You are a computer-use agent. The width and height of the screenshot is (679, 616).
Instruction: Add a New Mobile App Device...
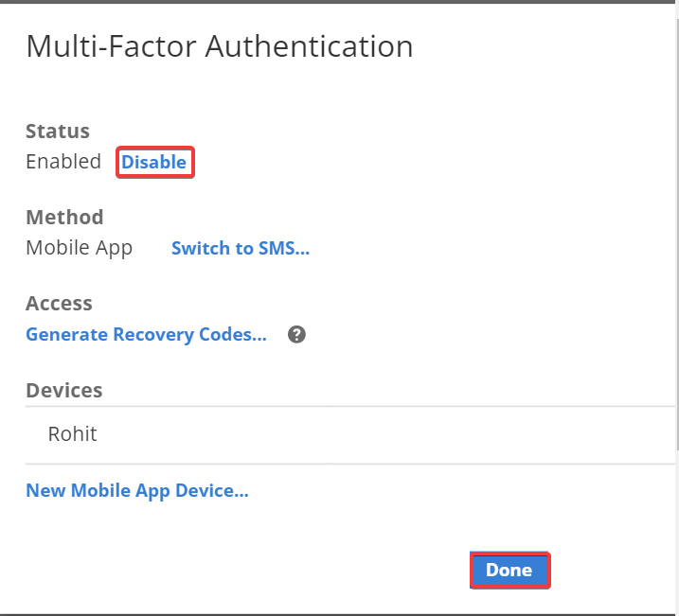click(x=137, y=491)
